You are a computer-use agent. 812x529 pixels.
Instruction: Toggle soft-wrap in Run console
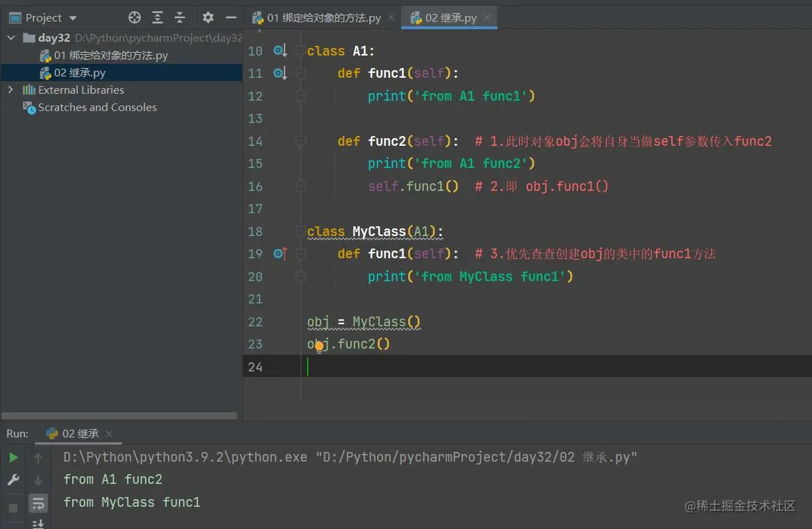click(x=37, y=503)
